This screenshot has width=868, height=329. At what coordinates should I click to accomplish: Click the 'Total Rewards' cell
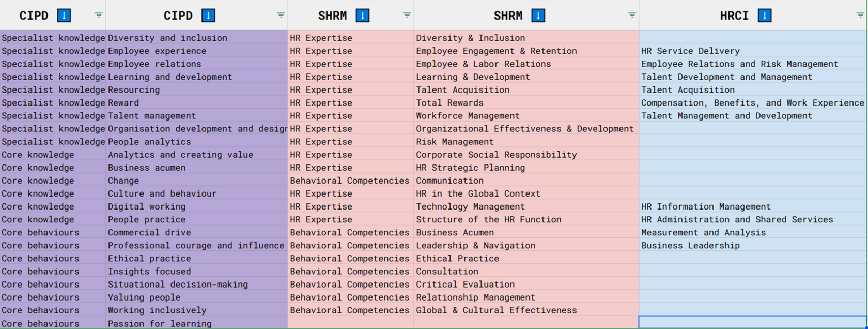tap(526, 103)
